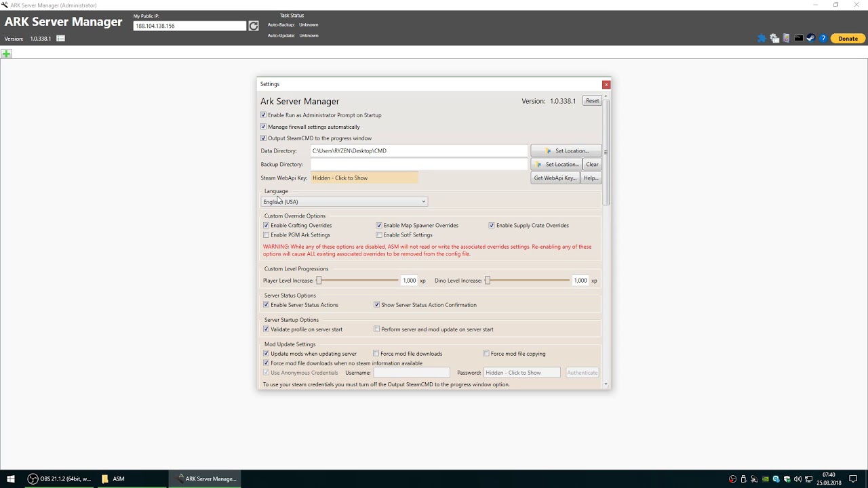Click the Steam logo icon
The height and width of the screenshot is (488, 868).
pos(810,38)
